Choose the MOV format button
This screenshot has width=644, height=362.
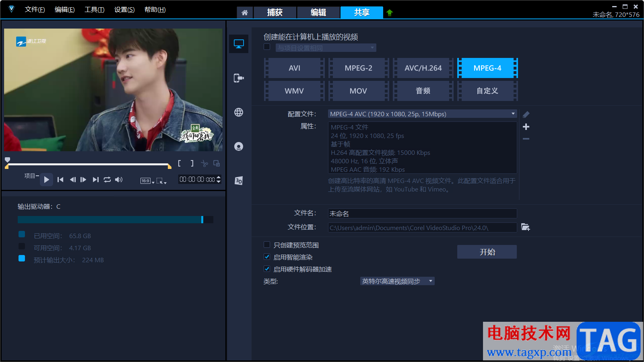pos(359,91)
